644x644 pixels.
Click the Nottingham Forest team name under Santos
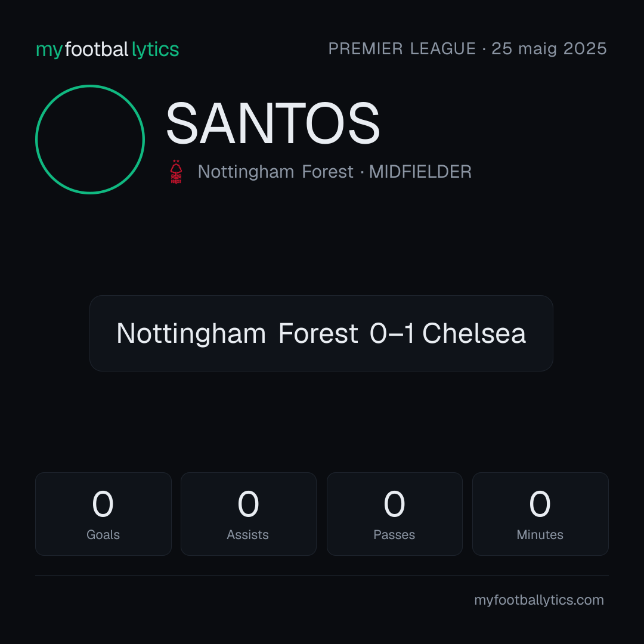coord(275,172)
